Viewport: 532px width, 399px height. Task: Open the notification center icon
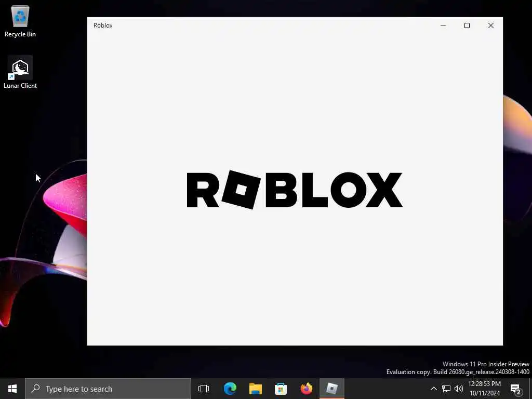(516, 389)
